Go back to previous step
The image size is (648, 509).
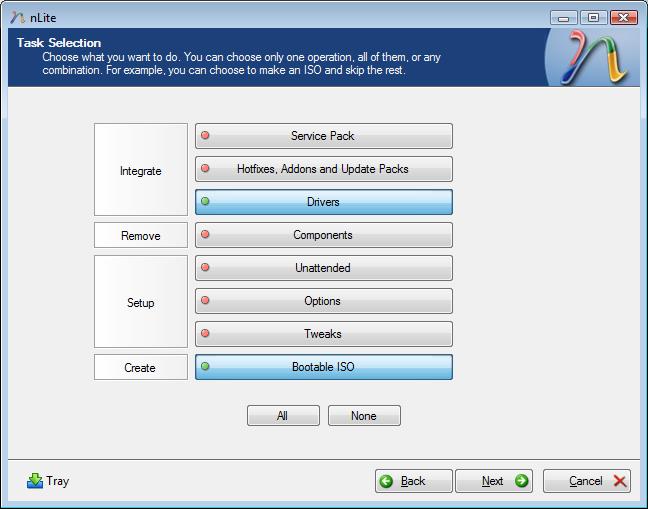[x=413, y=481]
